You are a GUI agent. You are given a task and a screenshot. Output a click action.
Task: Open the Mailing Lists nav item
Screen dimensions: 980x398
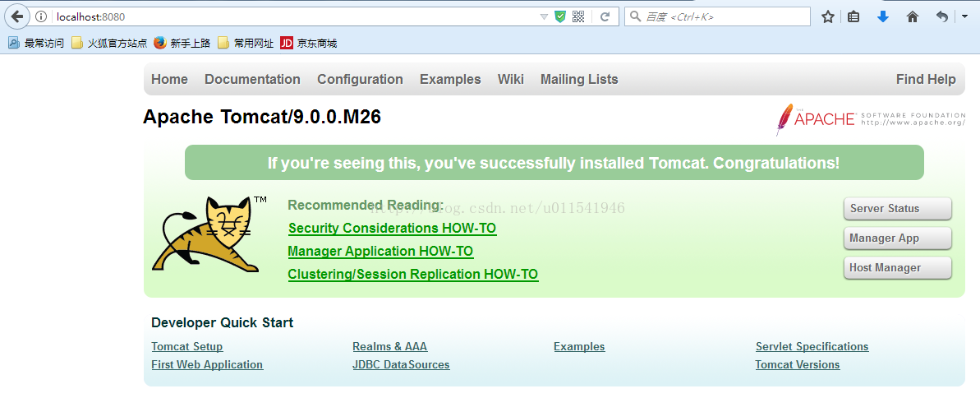579,80
